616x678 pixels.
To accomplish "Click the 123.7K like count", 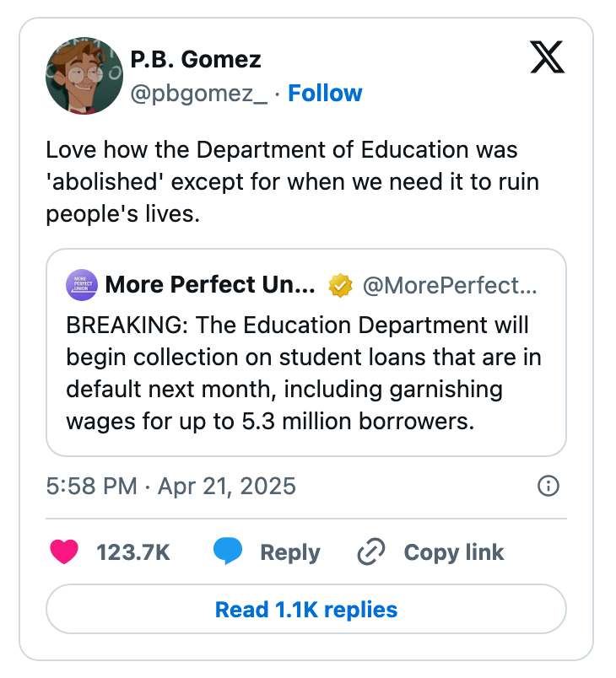I will pos(132,552).
